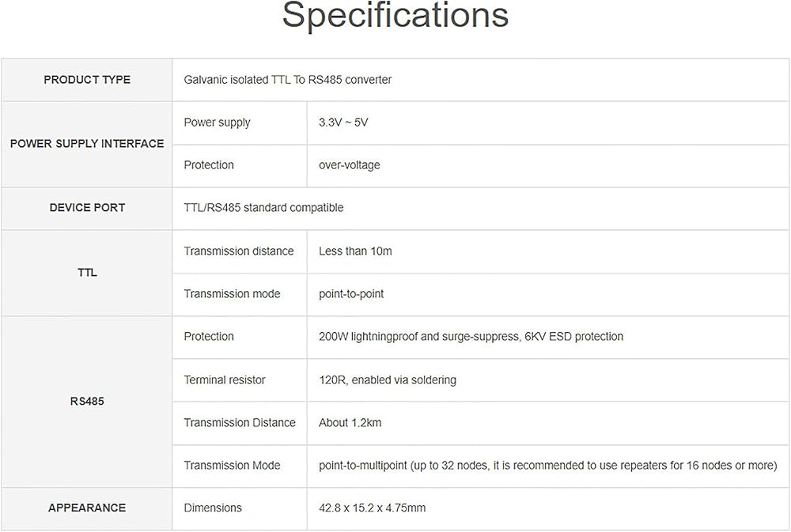Select the RS485 row header cell
The image size is (791, 532).
click(x=87, y=402)
